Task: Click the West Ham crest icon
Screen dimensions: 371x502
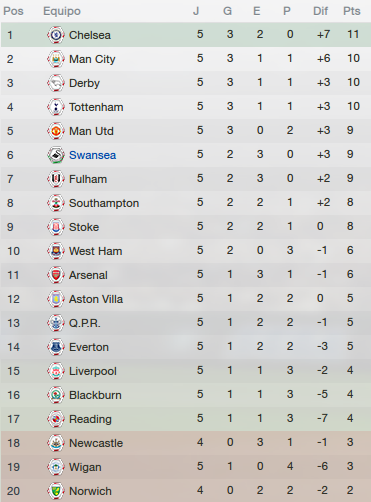Action: 56,251
